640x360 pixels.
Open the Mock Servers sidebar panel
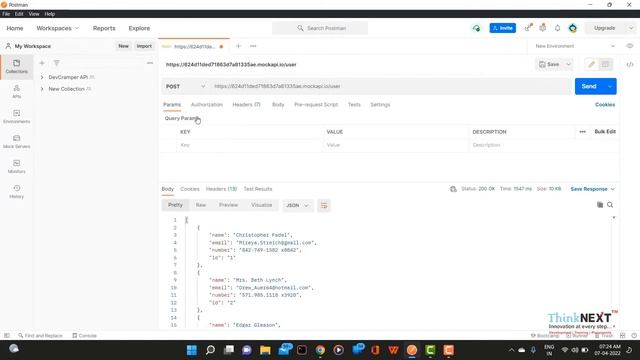point(16,141)
